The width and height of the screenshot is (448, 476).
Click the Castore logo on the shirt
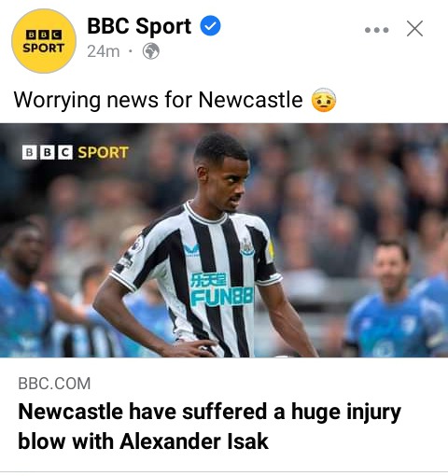tap(190, 250)
